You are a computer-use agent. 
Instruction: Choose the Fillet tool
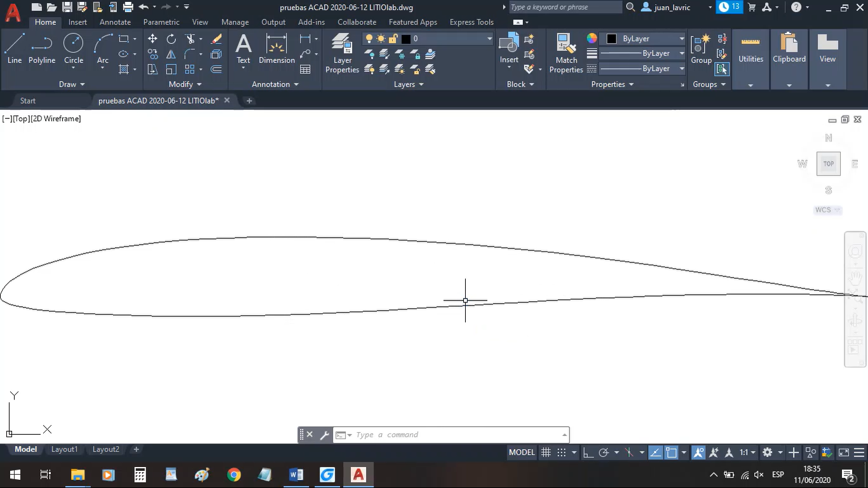190,54
